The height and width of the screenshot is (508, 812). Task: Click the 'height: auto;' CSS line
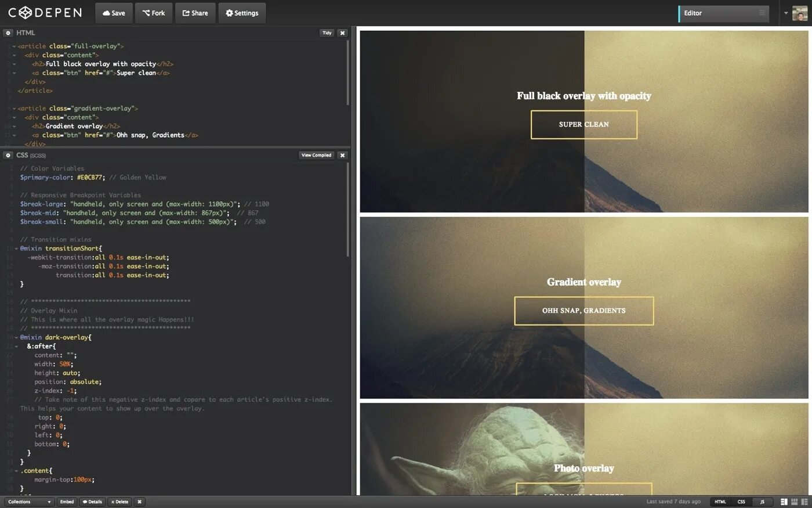57,373
